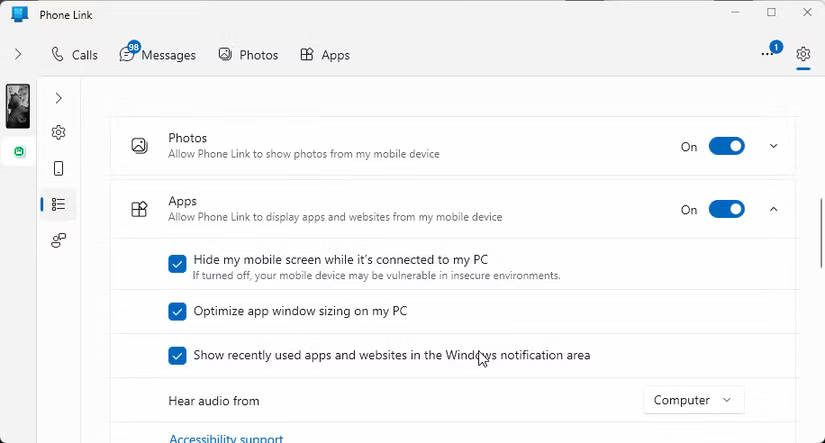Open General settings gear in sidebar
Screen dimensions: 825x443
(58, 132)
